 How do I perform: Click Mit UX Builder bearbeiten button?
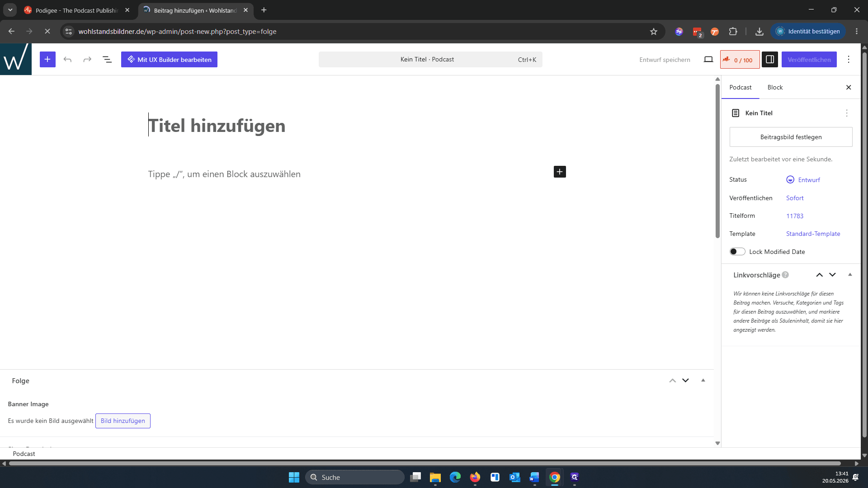tap(169, 59)
